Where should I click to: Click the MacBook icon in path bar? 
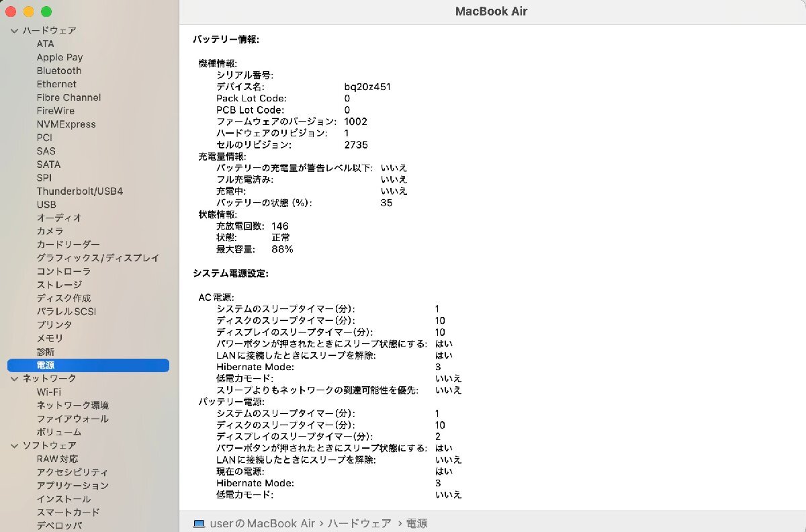pyautogui.click(x=199, y=523)
